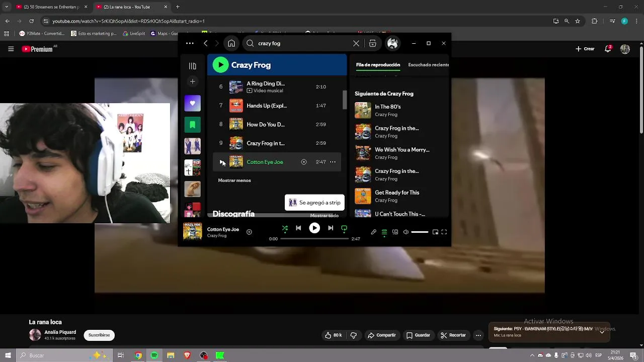
Task: Skip to next track in Spotify
Action: tap(331, 228)
